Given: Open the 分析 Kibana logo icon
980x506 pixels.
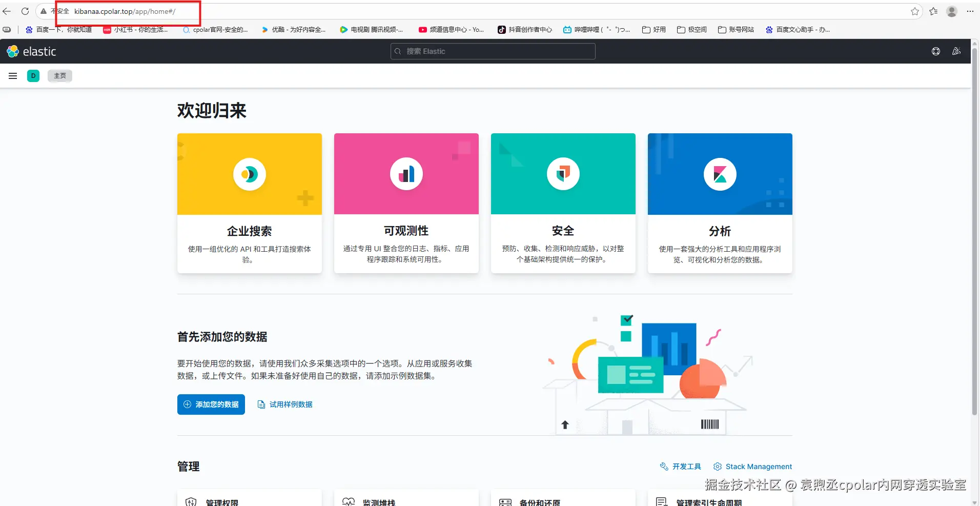Looking at the screenshot, I should [720, 174].
